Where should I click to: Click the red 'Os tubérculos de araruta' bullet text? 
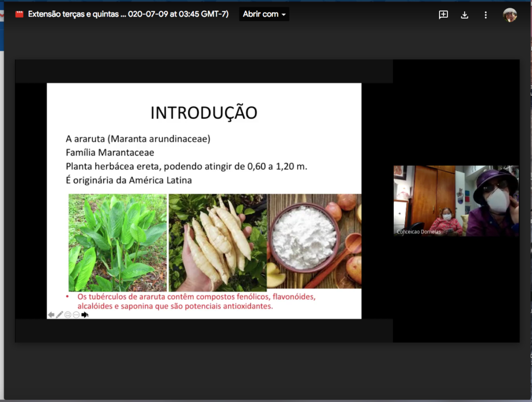point(196,301)
